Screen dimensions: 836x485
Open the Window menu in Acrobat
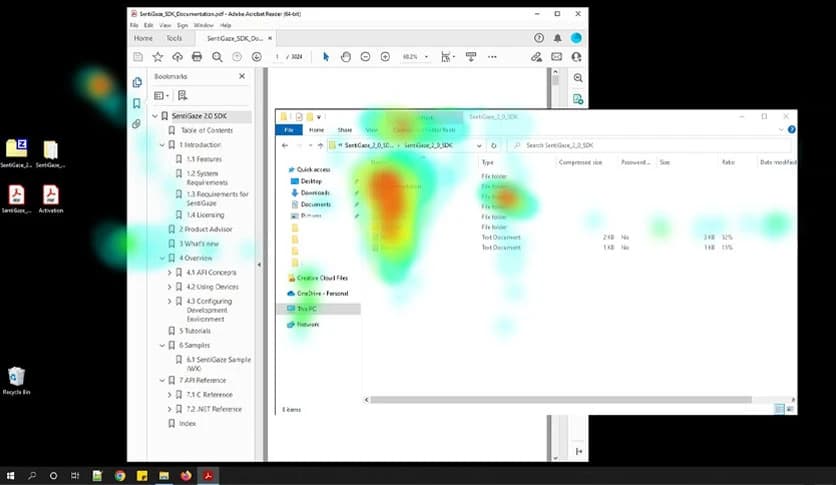[x=203, y=25]
